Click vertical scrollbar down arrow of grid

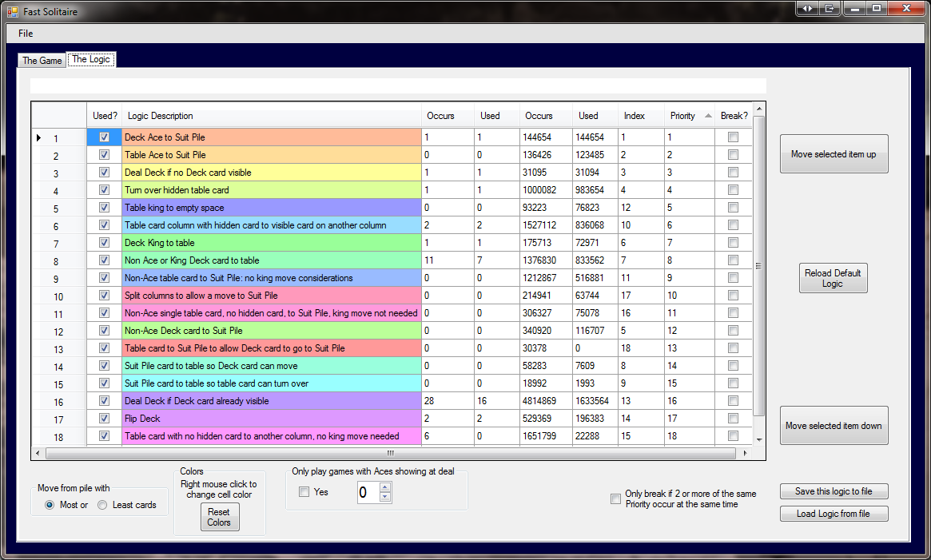pyautogui.click(x=759, y=440)
